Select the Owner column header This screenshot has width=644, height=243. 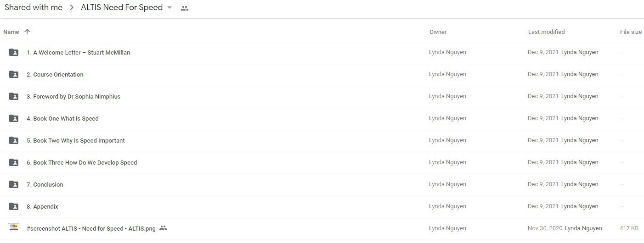pyautogui.click(x=438, y=32)
